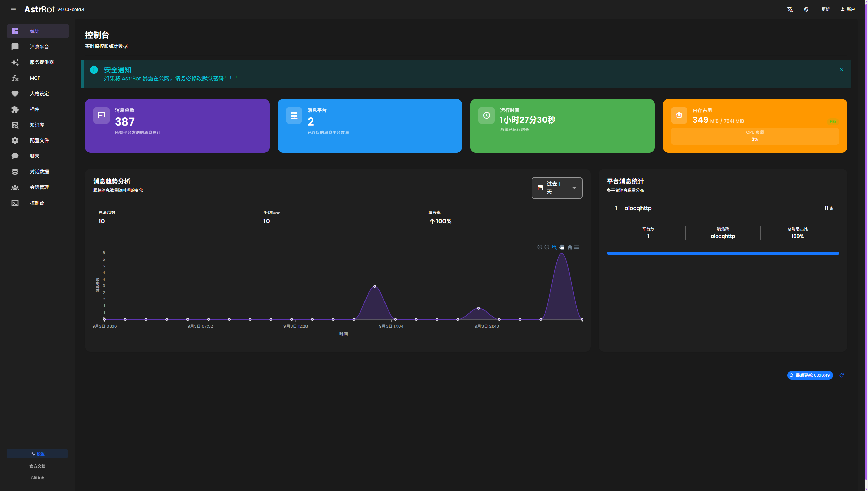
Task: Open the chart hamburger export menu
Action: 577,247
